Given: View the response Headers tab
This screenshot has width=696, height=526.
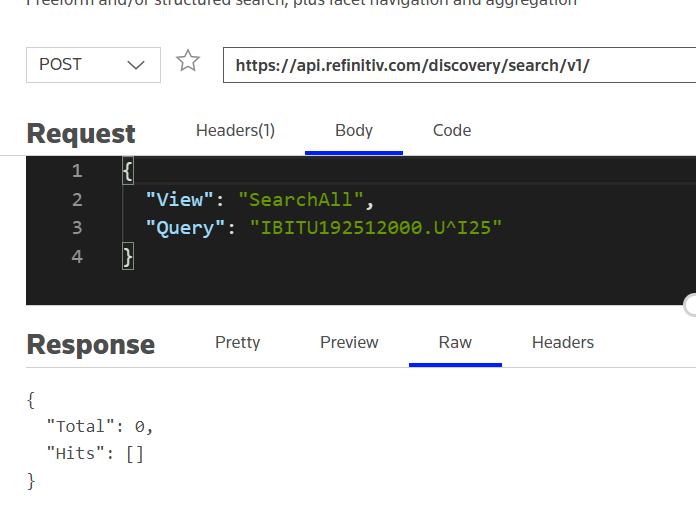Looking at the screenshot, I should (x=563, y=343).
